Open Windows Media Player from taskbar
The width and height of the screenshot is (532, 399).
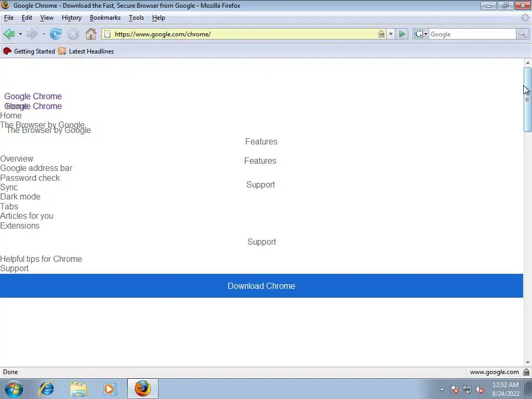click(x=110, y=389)
